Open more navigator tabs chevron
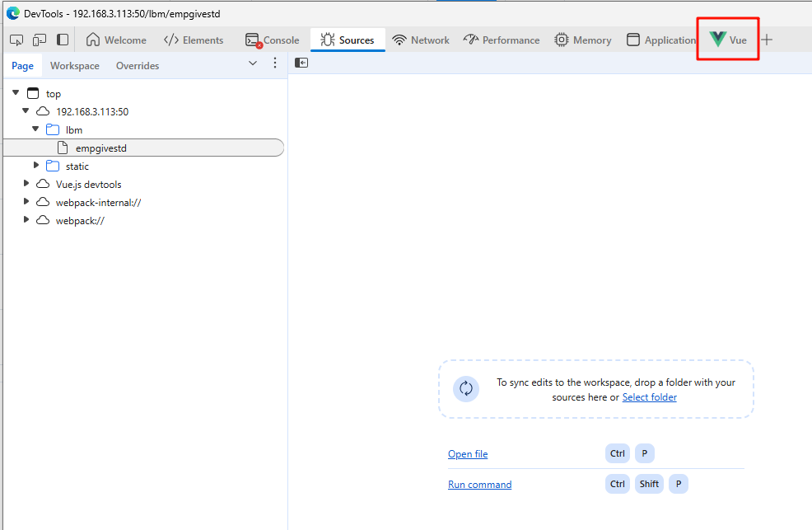Screen dimensions: 812x530 (x=253, y=63)
